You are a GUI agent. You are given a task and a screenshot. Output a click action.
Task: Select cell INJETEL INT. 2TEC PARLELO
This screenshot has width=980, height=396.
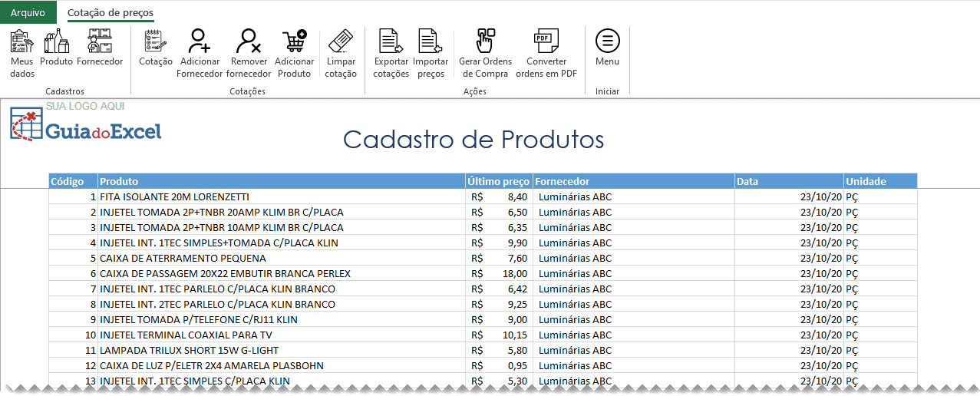pyautogui.click(x=281, y=304)
